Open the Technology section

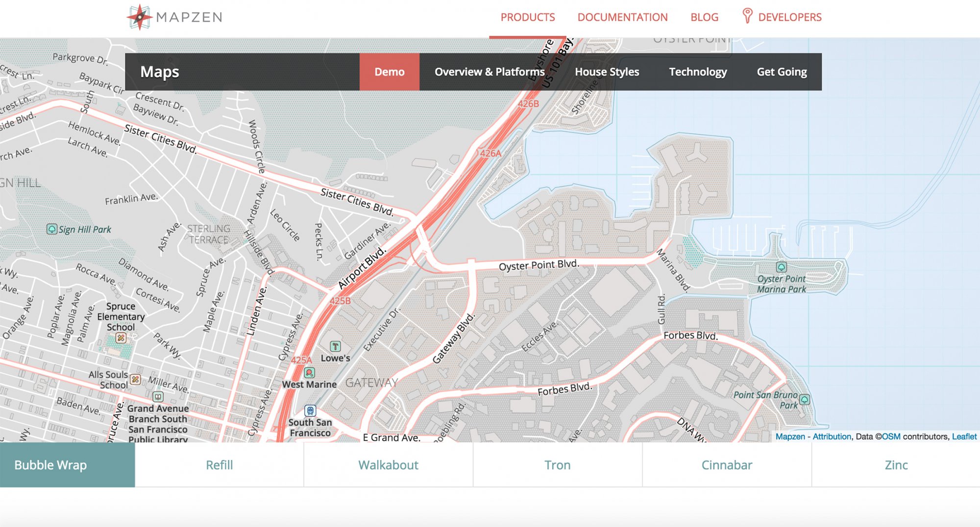(x=698, y=72)
